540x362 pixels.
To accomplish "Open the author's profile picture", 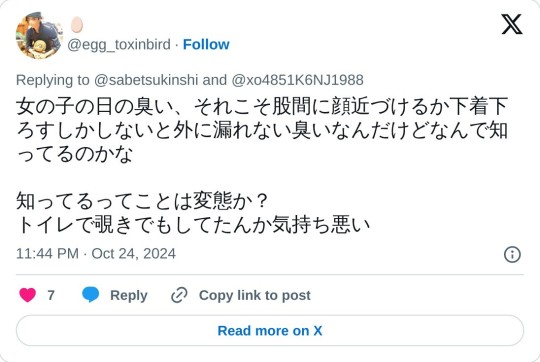I will pos(39,36).
